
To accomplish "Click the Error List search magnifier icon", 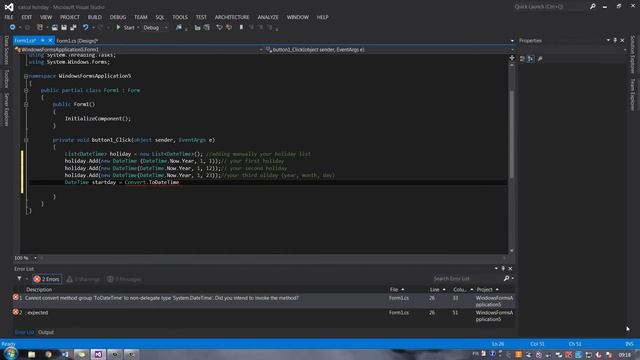I will pyautogui.click(x=507, y=278).
